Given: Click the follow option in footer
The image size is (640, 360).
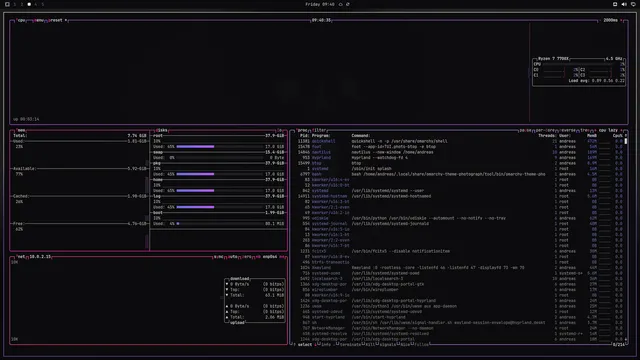Looking at the screenshot, I should pyautogui.click(x=422, y=344).
